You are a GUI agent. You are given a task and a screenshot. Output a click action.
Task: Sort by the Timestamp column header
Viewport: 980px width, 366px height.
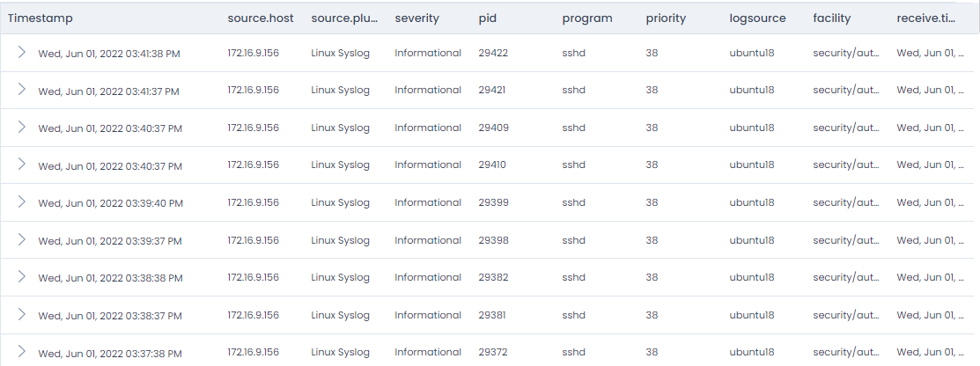pyautogui.click(x=40, y=18)
